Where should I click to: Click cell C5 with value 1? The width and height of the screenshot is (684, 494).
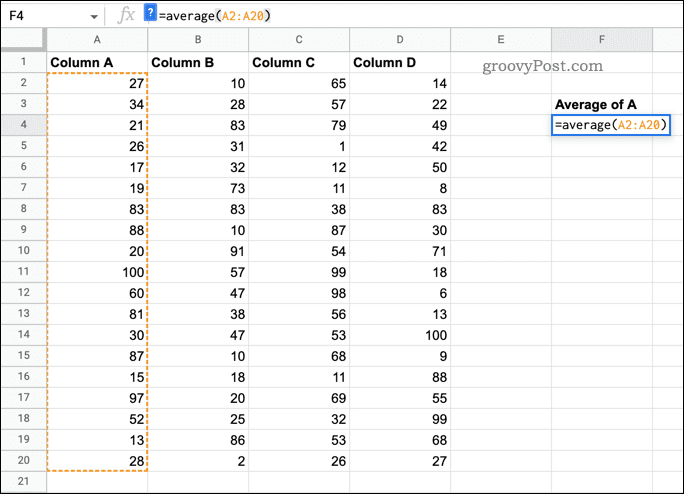tap(299, 146)
